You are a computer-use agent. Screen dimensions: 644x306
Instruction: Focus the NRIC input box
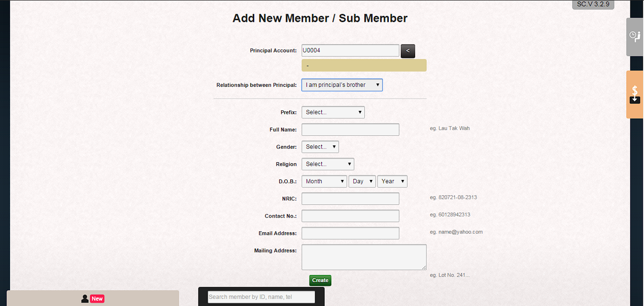coord(350,199)
